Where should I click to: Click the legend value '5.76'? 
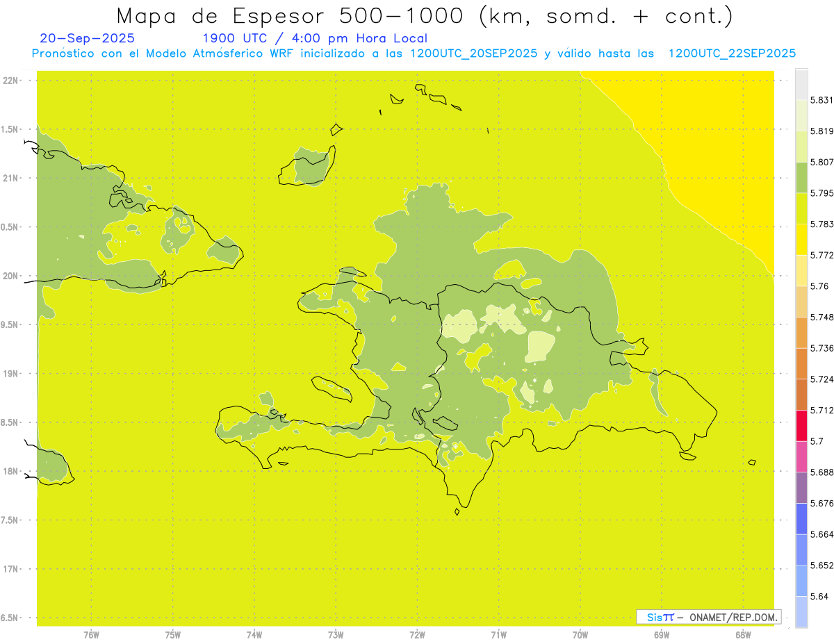click(819, 286)
